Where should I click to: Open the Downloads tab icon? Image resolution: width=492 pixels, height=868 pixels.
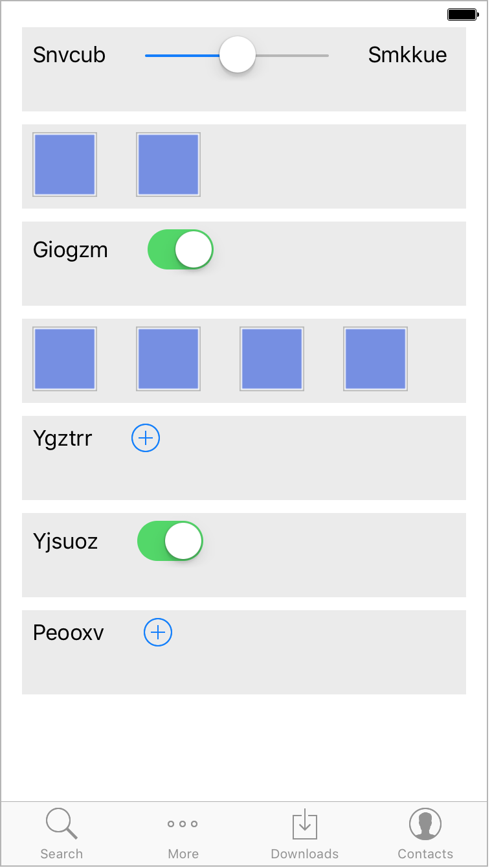(305, 824)
